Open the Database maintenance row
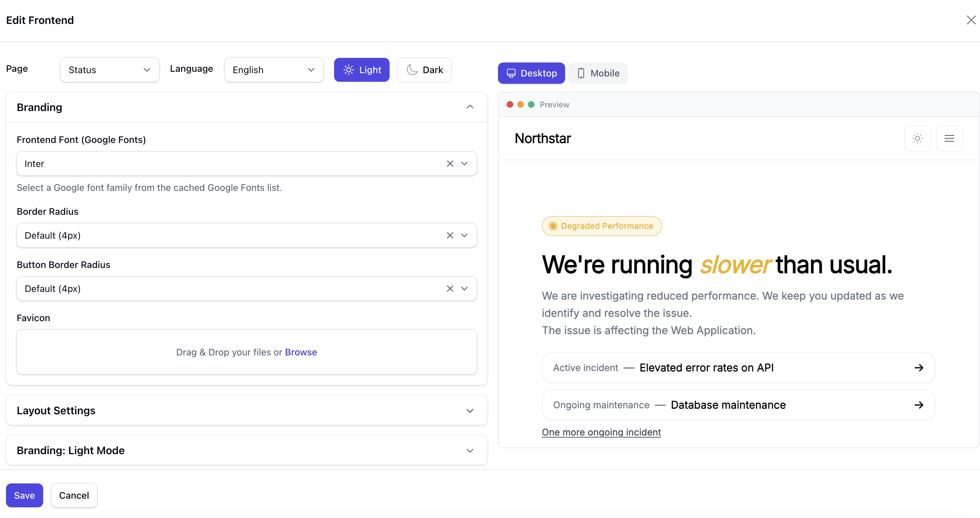 [x=738, y=405]
